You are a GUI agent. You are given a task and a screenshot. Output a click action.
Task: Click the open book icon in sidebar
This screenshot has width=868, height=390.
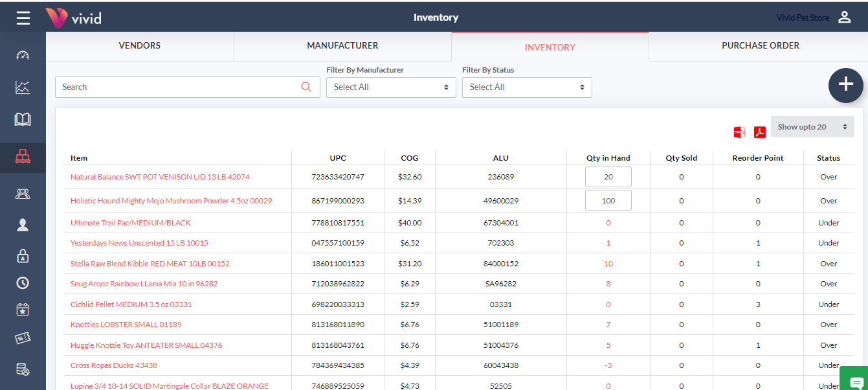point(23,119)
